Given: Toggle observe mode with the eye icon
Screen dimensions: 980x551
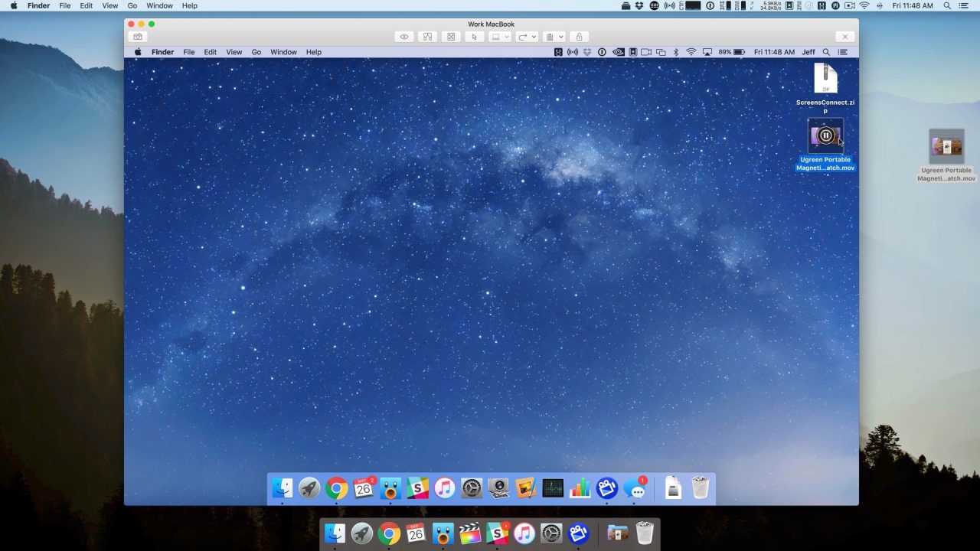Looking at the screenshot, I should (404, 37).
